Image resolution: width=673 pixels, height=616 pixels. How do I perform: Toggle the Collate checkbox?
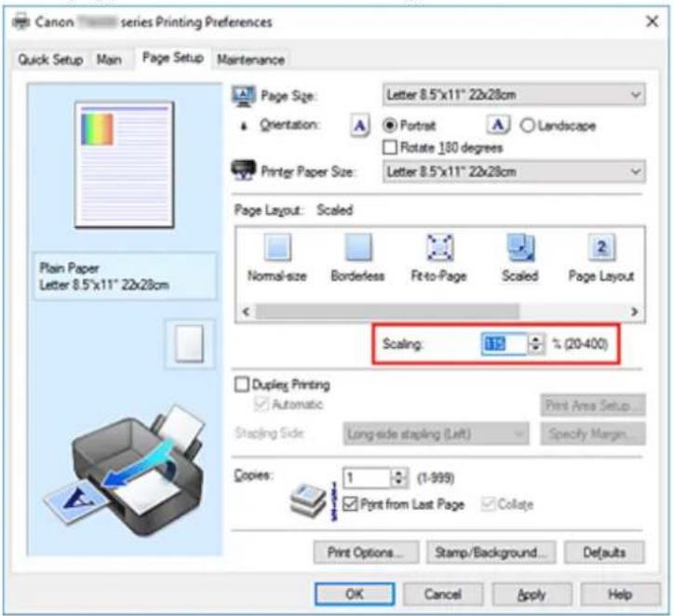pyautogui.click(x=488, y=503)
